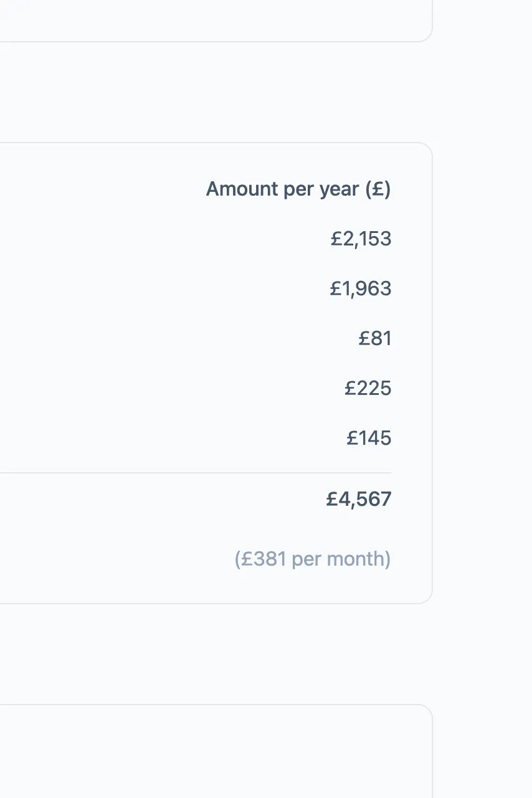Click the empty card at page top
The height and width of the screenshot is (798, 532).
[x=216, y=21]
